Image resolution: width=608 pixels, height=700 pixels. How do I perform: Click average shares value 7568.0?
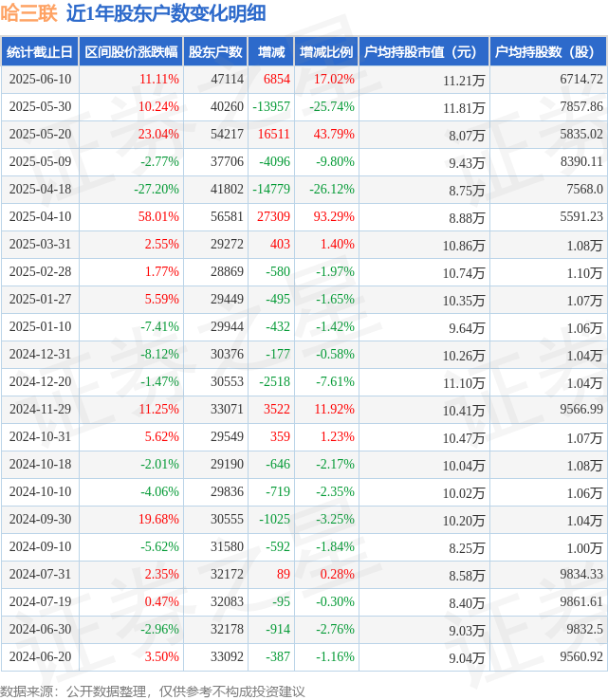[x=585, y=190]
